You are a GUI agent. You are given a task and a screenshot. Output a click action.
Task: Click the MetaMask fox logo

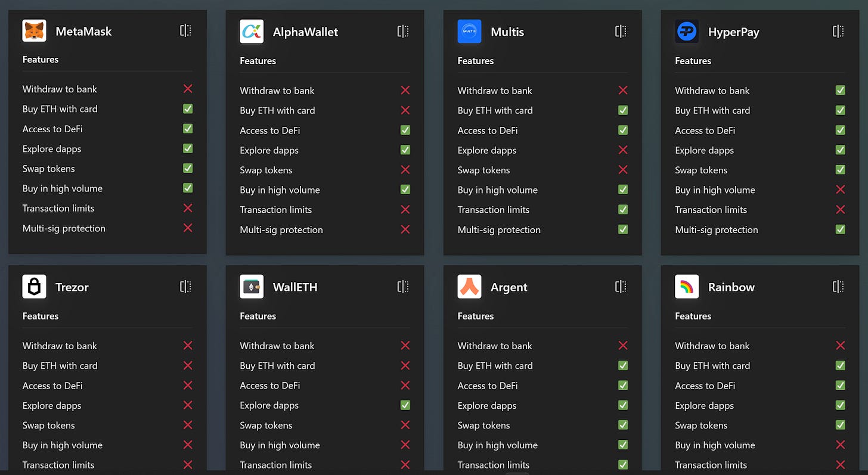[34, 30]
